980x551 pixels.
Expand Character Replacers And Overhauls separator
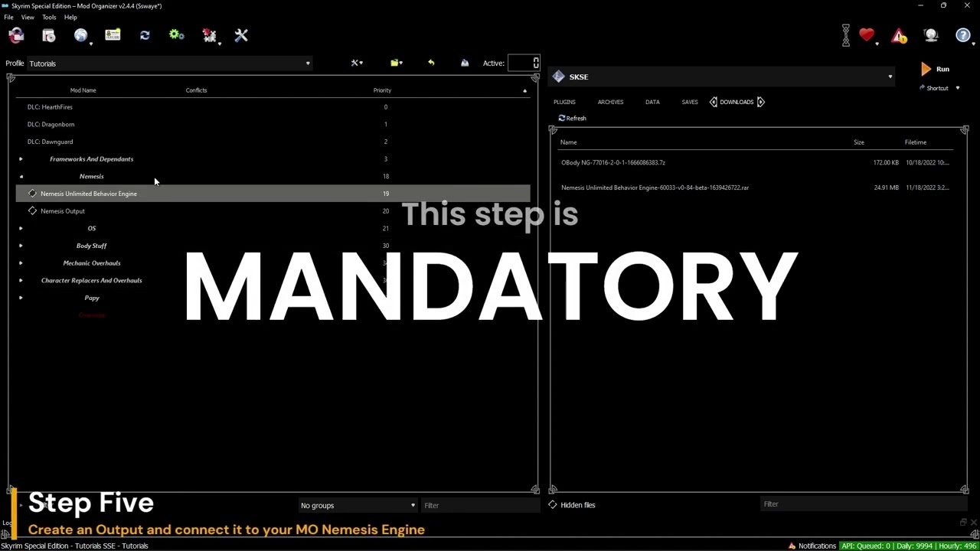(x=21, y=280)
